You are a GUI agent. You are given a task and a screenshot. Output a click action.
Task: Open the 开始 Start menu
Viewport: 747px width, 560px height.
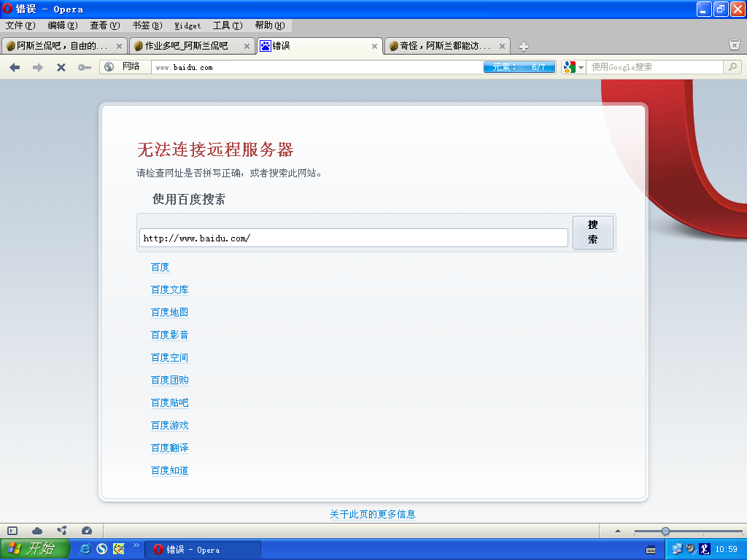(34, 549)
